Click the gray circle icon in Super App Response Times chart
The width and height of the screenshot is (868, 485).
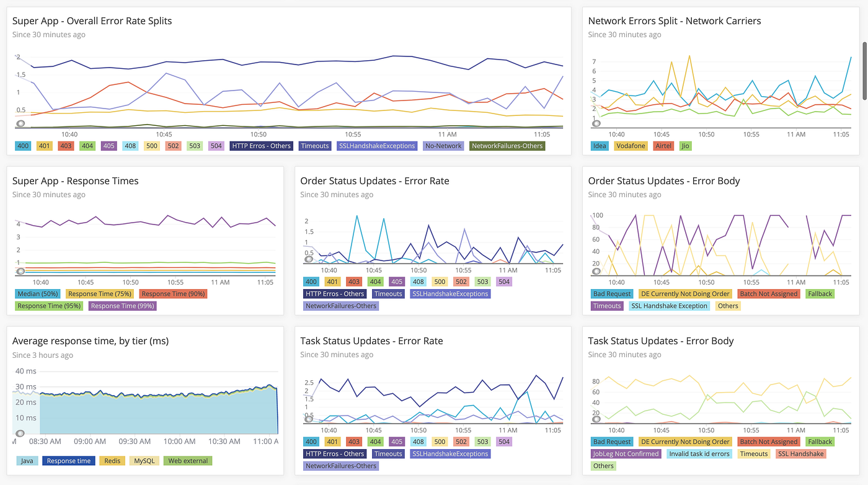point(20,271)
